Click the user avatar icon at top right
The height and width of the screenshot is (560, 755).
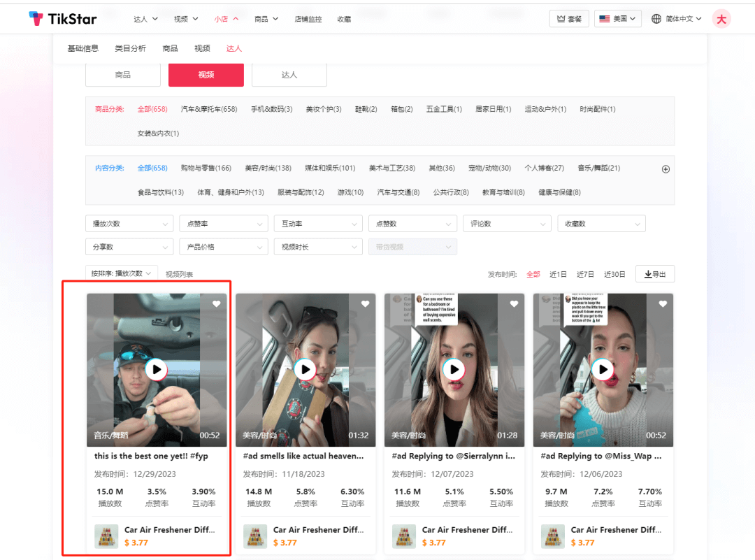721,19
